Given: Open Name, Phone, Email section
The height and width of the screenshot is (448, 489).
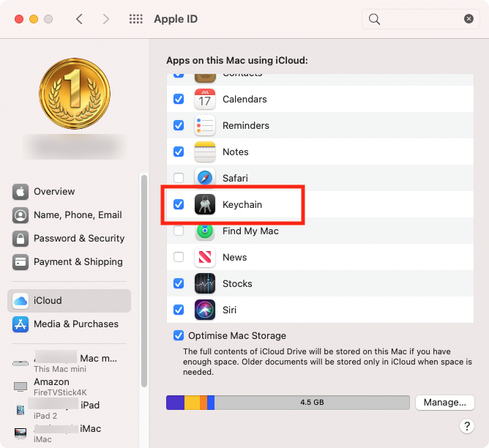Looking at the screenshot, I should [71, 214].
